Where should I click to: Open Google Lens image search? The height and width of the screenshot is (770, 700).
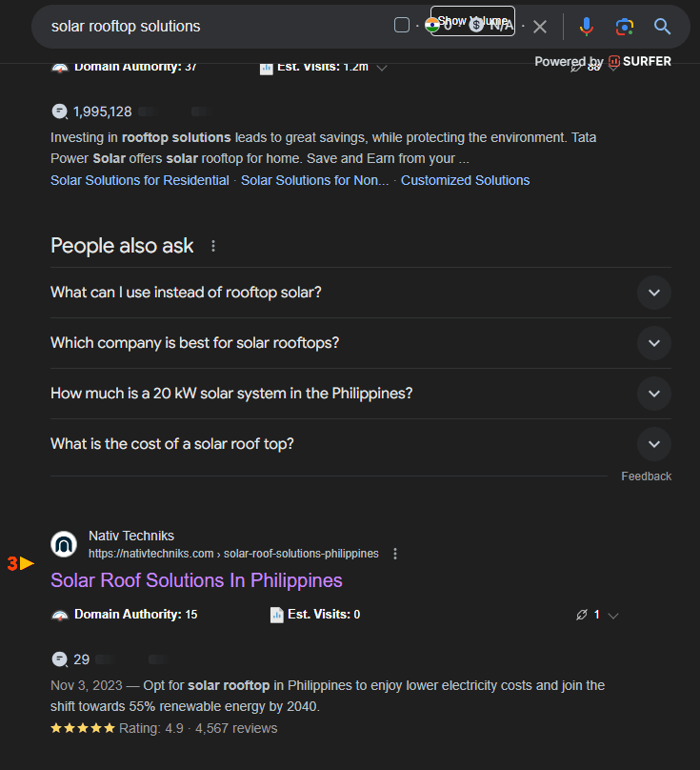(624, 27)
